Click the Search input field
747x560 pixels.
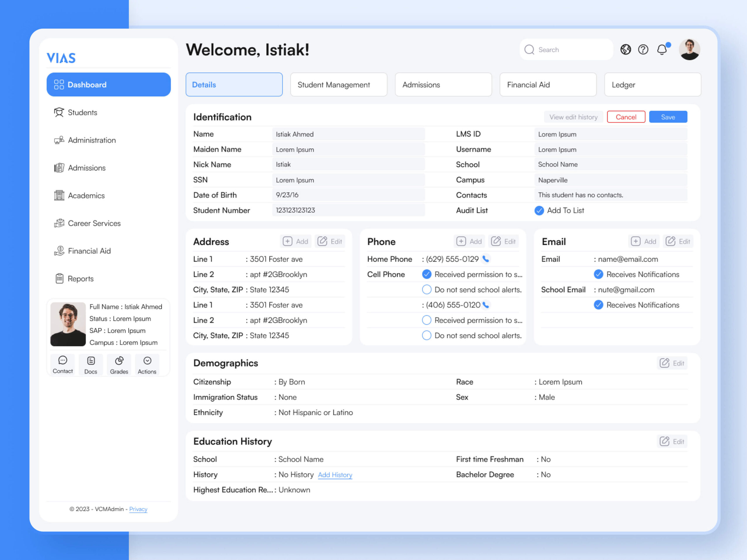571,50
